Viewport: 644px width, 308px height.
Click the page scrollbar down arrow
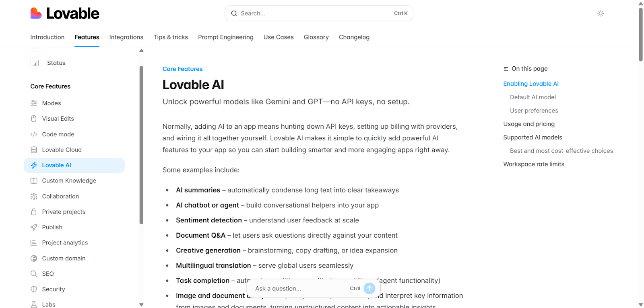coord(641,305)
